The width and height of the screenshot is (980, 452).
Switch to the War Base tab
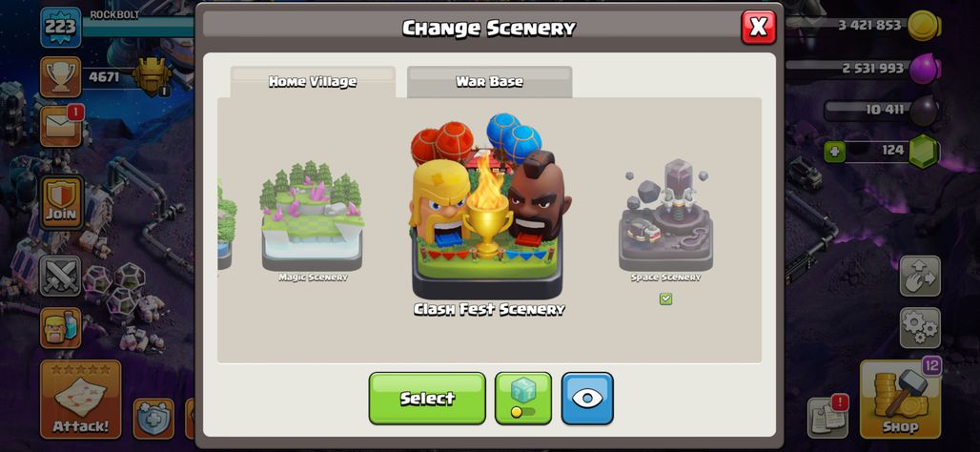tap(489, 82)
